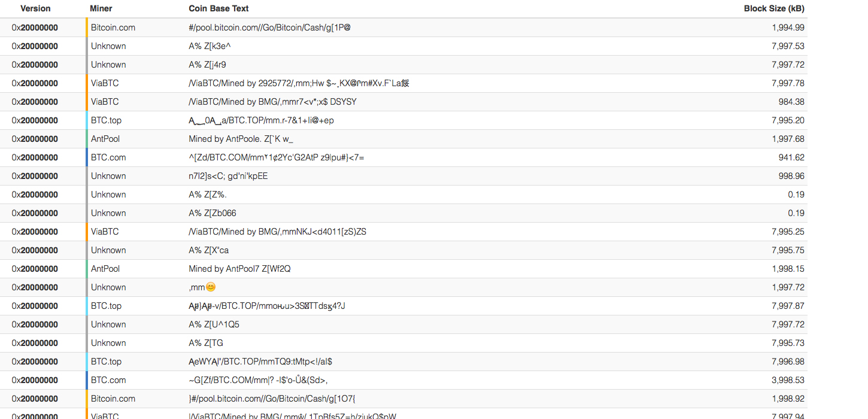Click ViaBTC in the 984.38 row
Image resolution: width=868 pixels, height=419 pixels.
click(105, 102)
